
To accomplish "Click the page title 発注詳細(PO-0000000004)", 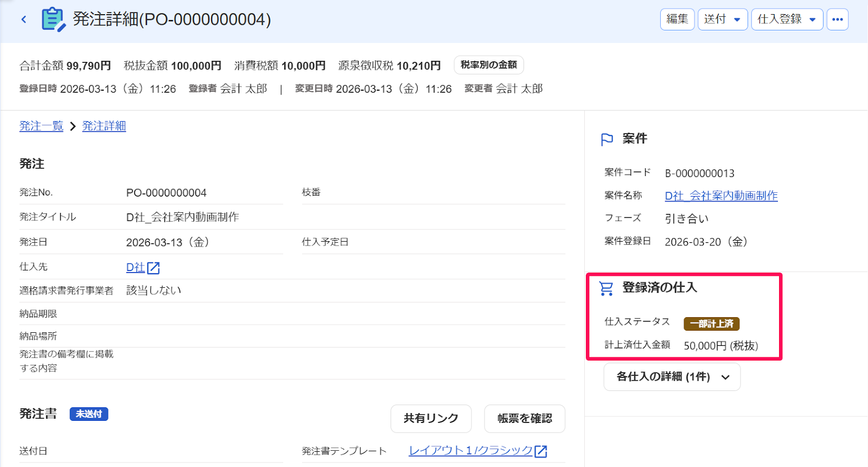I will tap(172, 20).
